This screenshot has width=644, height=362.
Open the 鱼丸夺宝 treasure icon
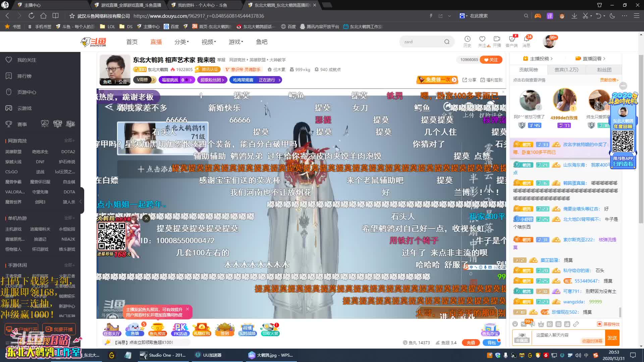(490, 329)
